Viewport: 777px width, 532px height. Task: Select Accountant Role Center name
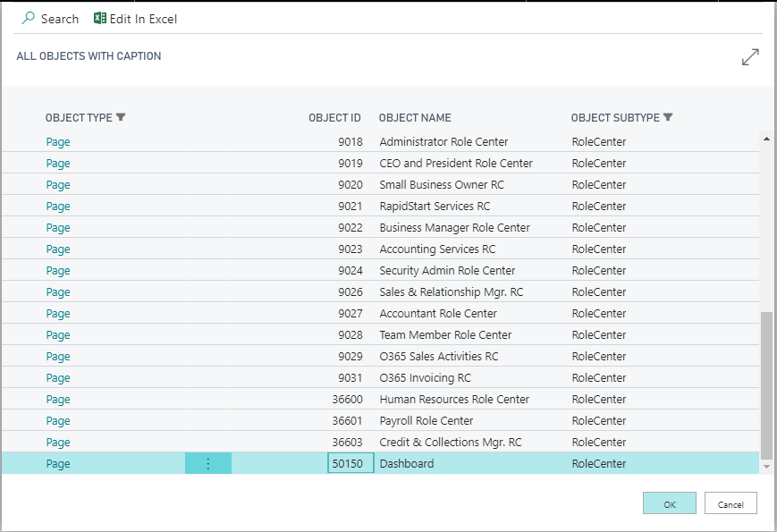tap(438, 314)
